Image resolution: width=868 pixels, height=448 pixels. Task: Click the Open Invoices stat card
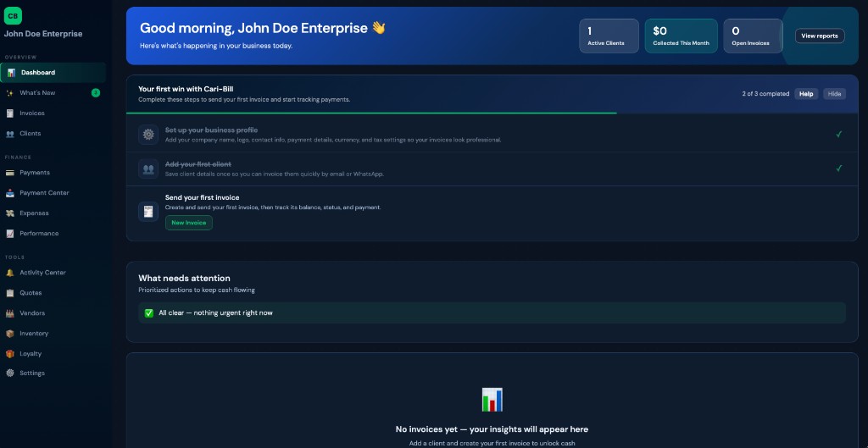point(753,36)
